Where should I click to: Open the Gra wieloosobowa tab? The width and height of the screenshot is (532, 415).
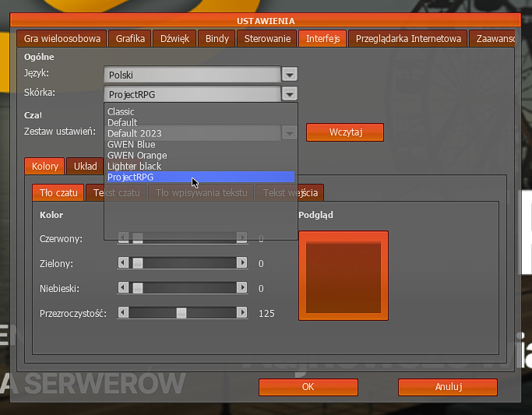tap(62, 39)
